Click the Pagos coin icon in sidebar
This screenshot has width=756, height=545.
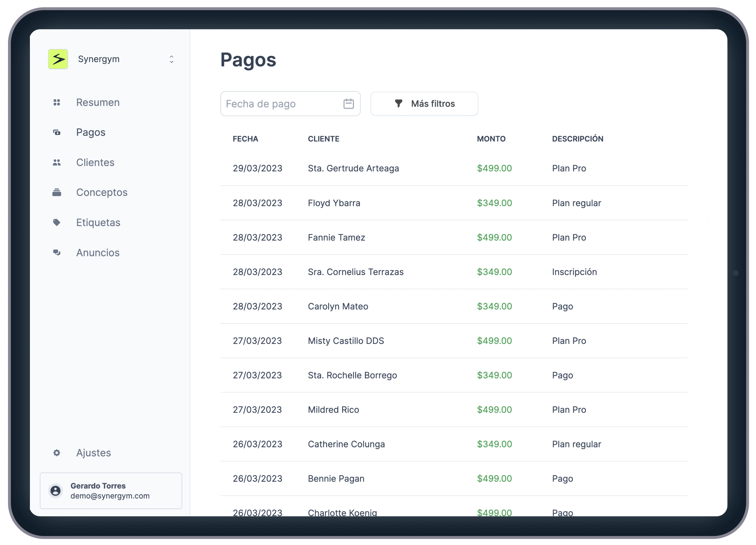[x=57, y=132]
